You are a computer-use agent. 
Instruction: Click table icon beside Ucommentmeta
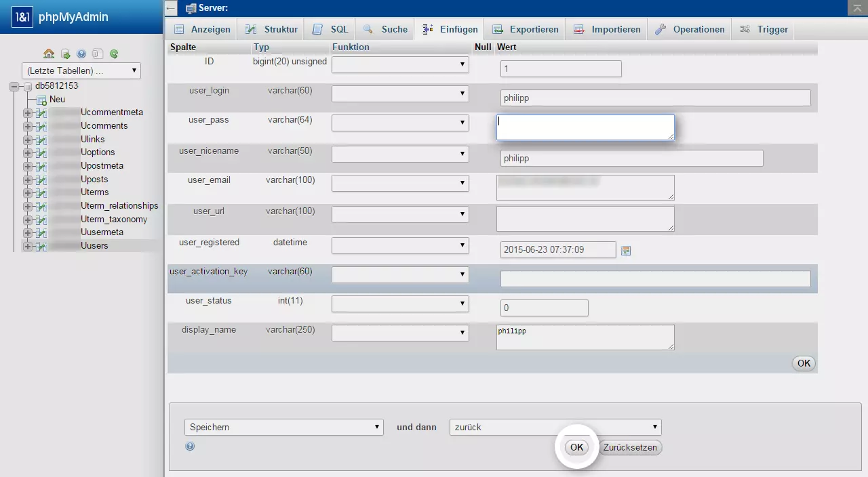click(41, 112)
